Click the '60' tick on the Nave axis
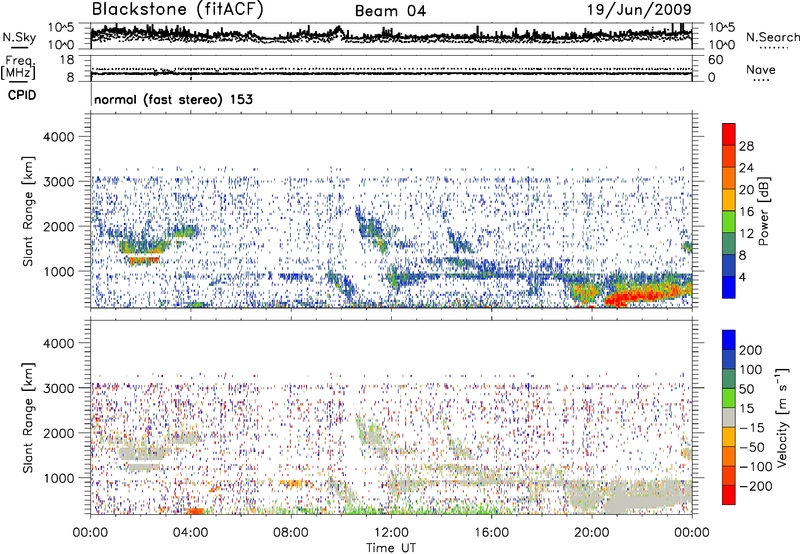This screenshot has width=800, height=554. point(715,60)
